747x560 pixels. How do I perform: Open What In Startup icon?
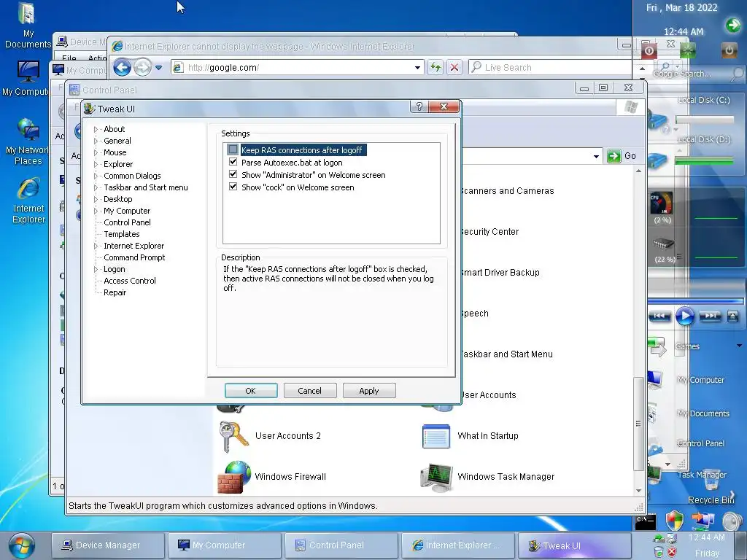[x=436, y=436]
